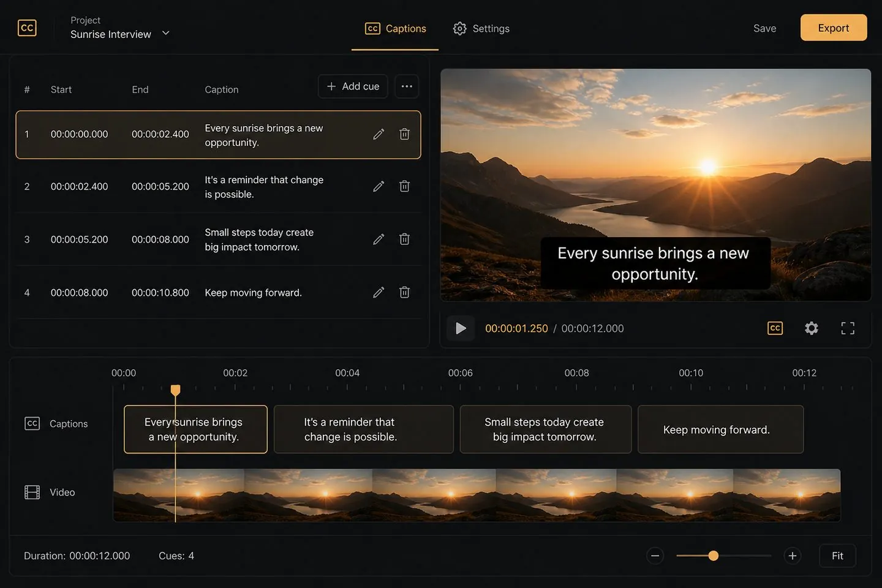Screen dimensions: 882x588
Task: Click the Start column header
Action: [x=61, y=89]
